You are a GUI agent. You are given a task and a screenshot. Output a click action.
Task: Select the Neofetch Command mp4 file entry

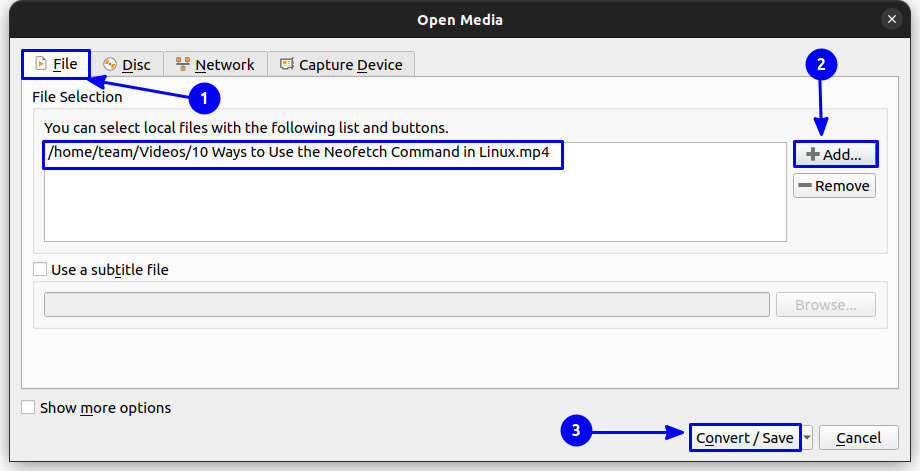click(302, 155)
